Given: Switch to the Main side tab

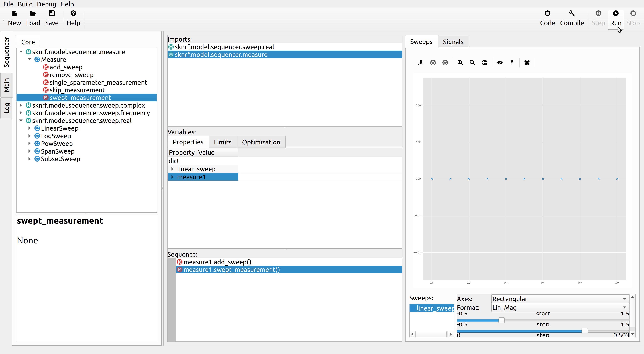Looking at the screenshot, I should point(6,85).
